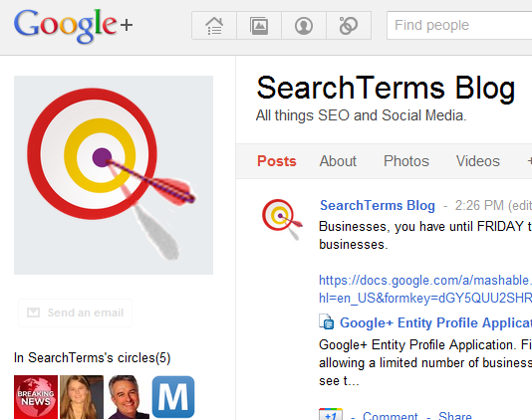Open the Photos icon in top navigation
Viewport: 532px width, 420px height.
[259, 26]
